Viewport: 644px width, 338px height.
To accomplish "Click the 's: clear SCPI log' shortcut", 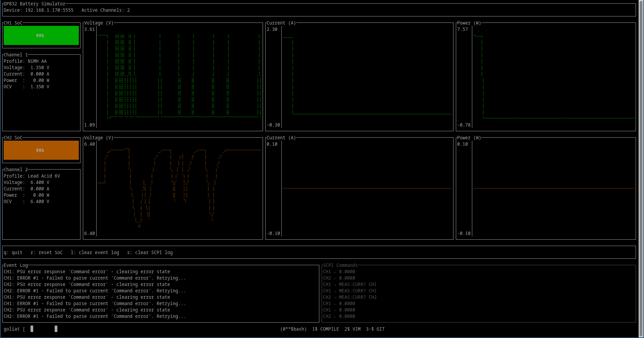I will click(x=150, y=252).
